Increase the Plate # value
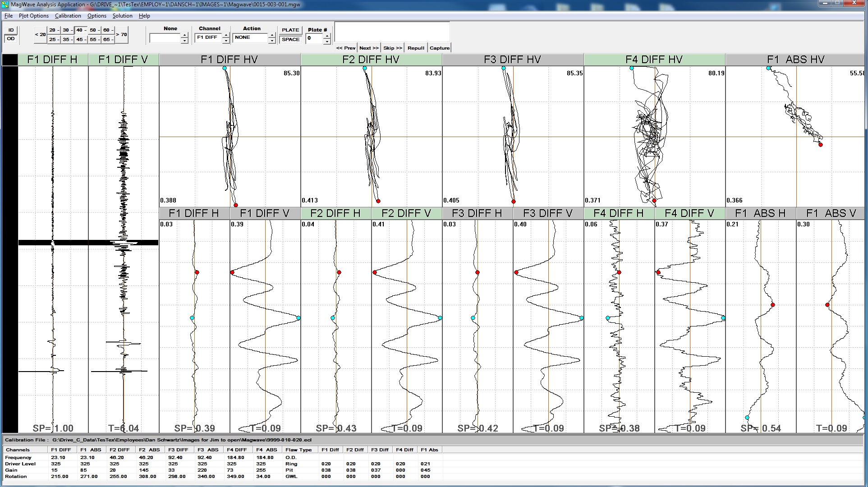This screenshot has width=868, height=487. point(327,36)
